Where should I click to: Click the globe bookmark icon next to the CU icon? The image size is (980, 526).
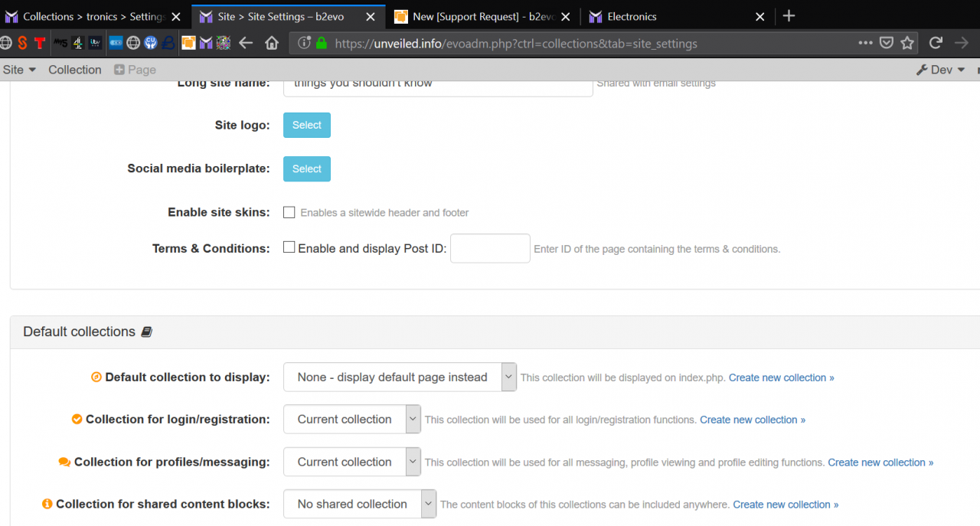coord(132,43)
